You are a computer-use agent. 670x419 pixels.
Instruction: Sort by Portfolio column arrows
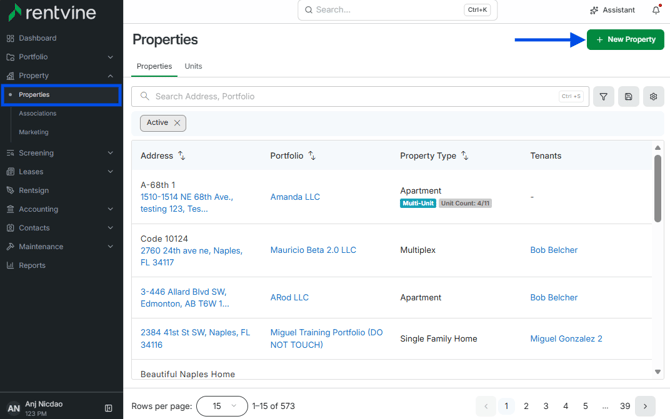(312, 155)
